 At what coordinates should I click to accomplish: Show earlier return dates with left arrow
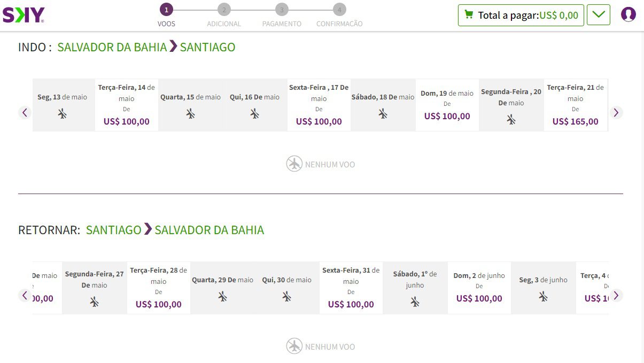[x=25, y=295]
